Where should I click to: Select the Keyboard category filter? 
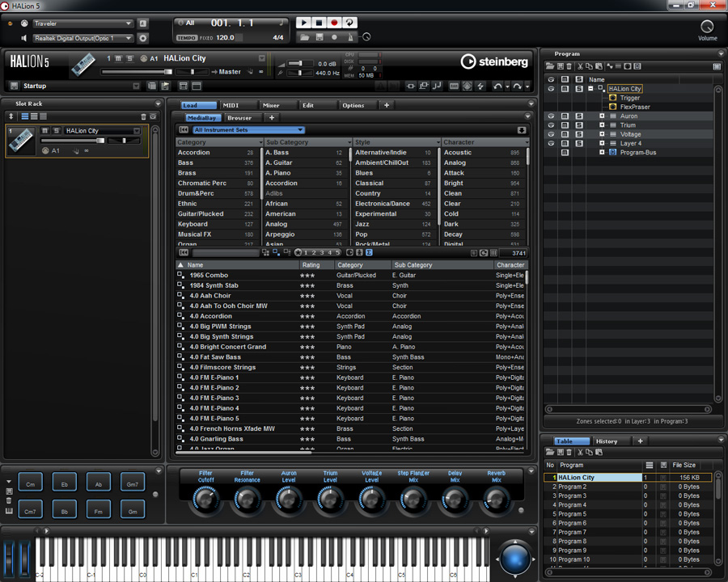point(193,224)
